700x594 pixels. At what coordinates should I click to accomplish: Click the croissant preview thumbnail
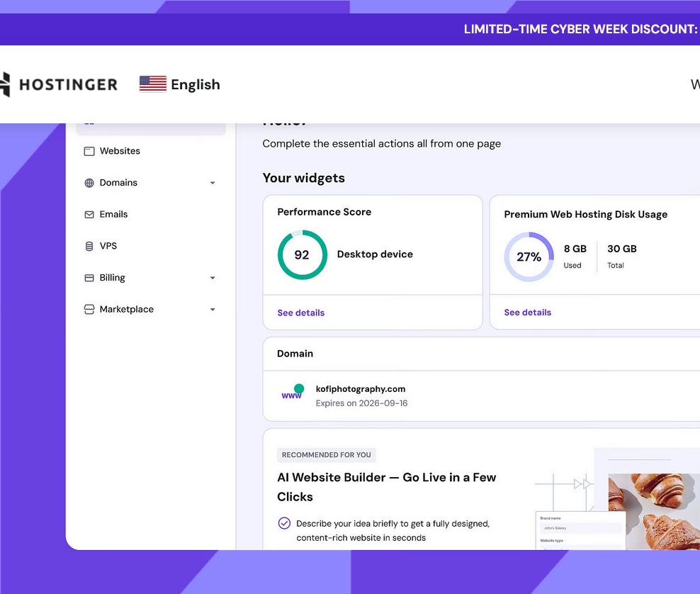click(x=654, y=511)
